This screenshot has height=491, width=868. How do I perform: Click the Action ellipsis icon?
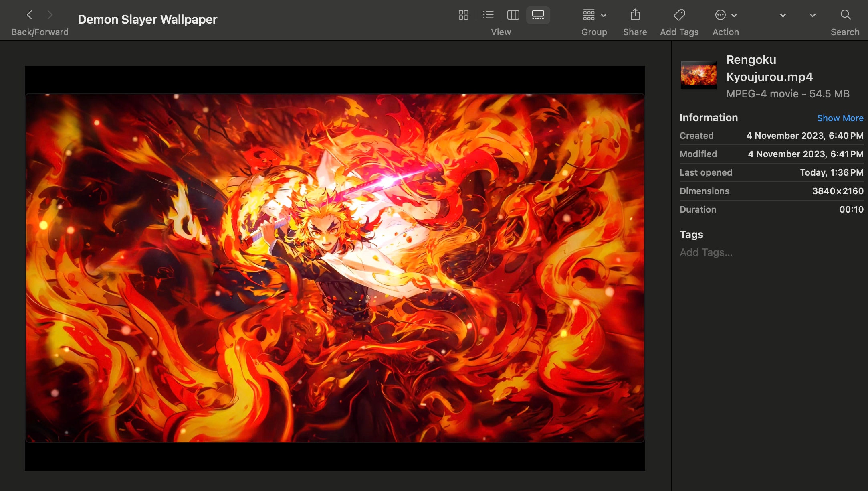pyautogui.click(x=721, y=15)
